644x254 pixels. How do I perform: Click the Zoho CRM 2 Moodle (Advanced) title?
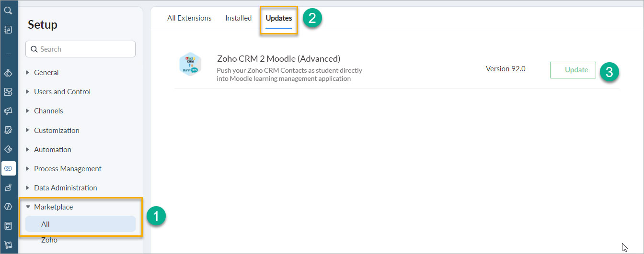coord(279,59)
